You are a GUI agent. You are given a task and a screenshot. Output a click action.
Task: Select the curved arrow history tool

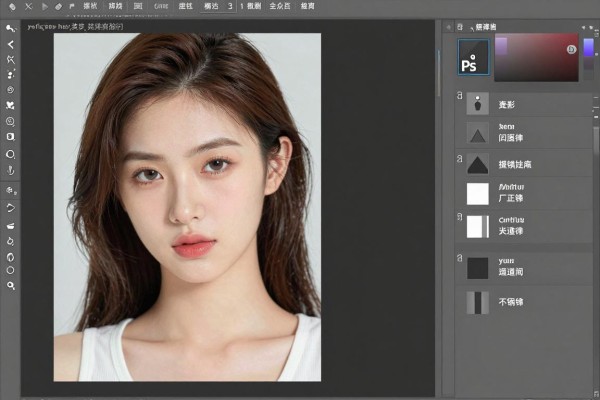coord(11,208)
